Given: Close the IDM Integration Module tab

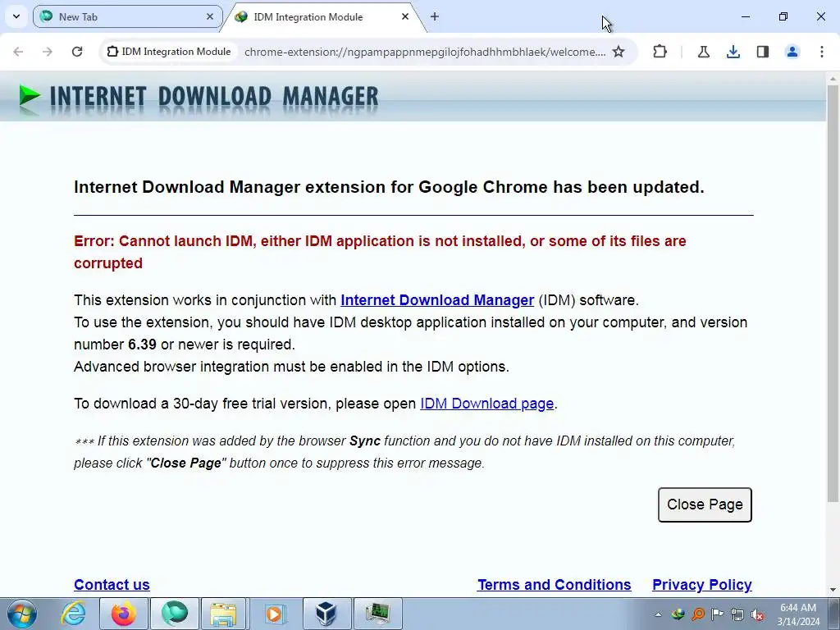Looking at the screenshot, I should (x=405, y=16).
